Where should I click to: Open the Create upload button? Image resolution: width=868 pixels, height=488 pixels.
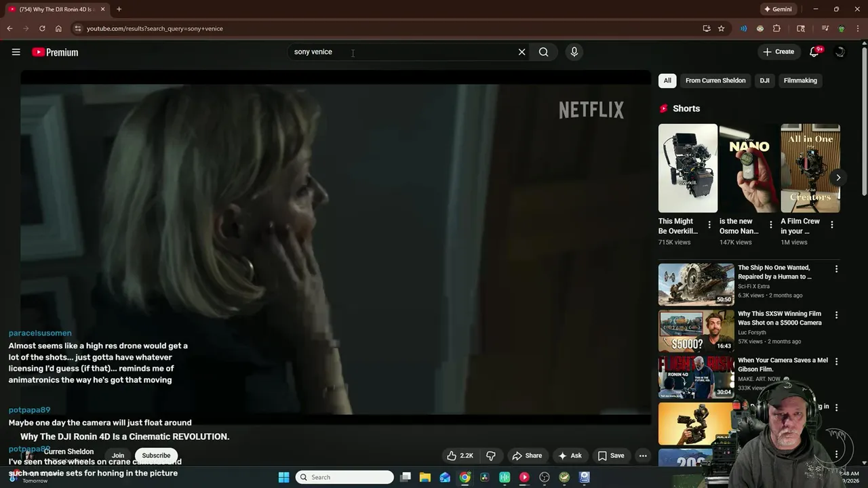click(778, 52)
